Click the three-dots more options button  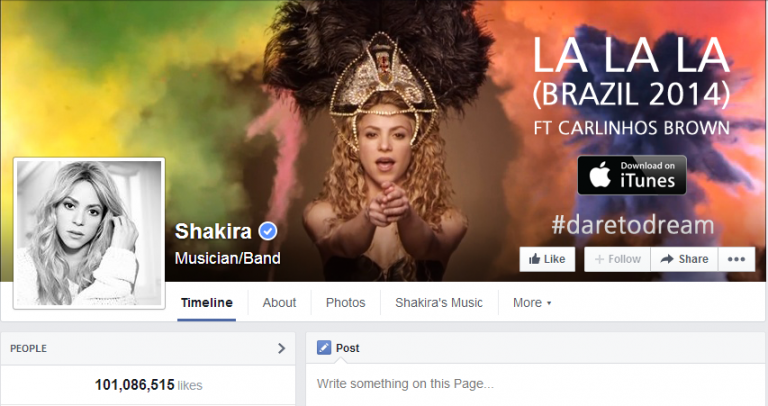(736, 259)
